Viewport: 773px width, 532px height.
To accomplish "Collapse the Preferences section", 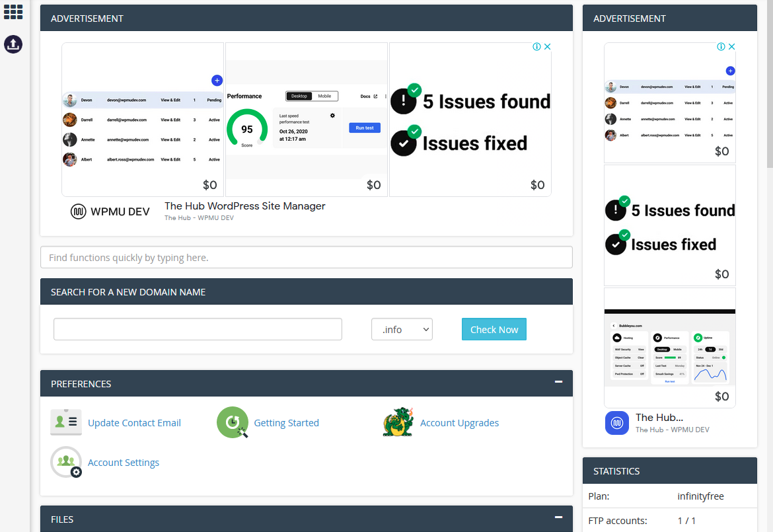I will (558, 382).
